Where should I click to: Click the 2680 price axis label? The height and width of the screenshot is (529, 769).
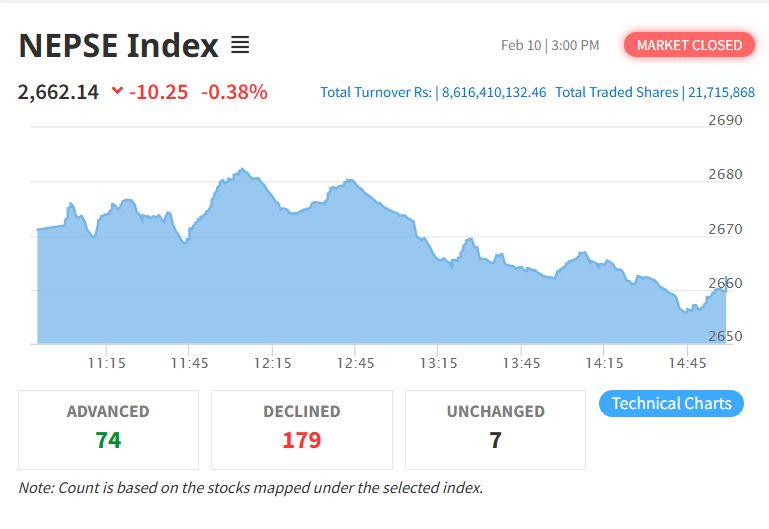pyautogui.click(x=724, y=174)
